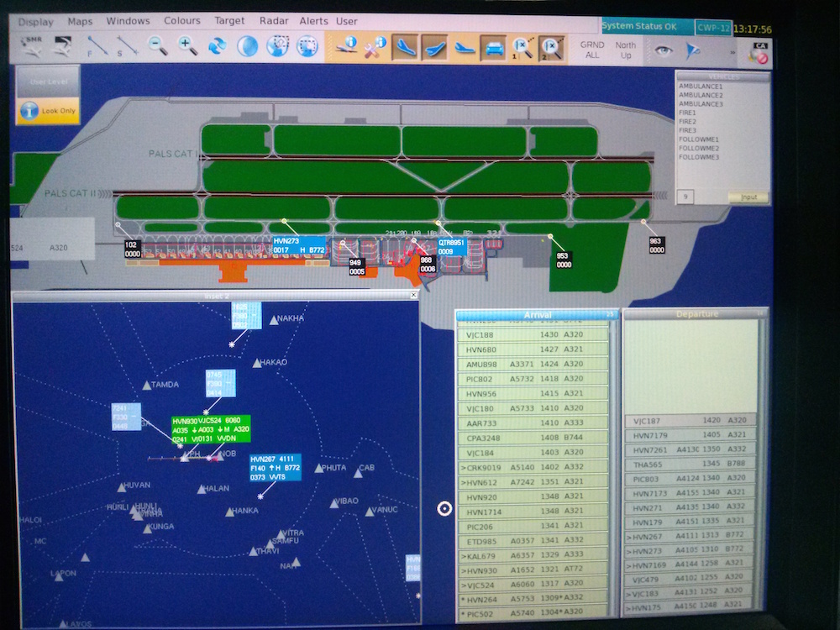Click the CA alert icon
This screenshot has height=630, width=840.
click(x=759, y=53)
